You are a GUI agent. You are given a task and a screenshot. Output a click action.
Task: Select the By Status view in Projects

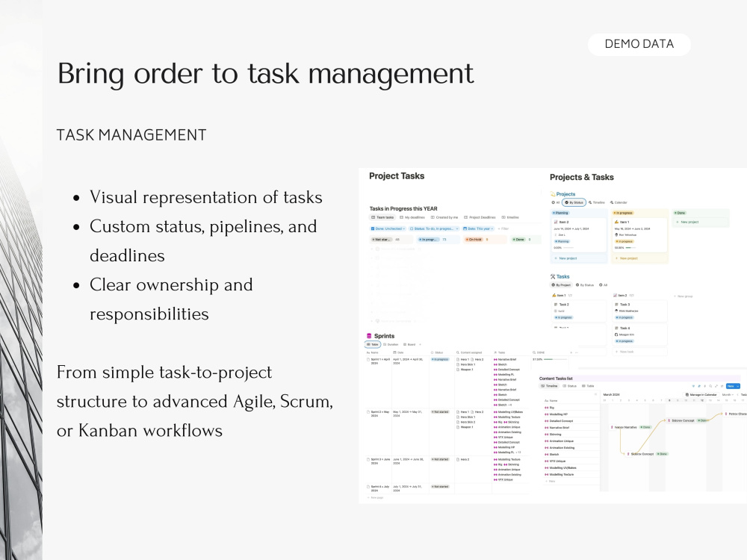(574, 202)
